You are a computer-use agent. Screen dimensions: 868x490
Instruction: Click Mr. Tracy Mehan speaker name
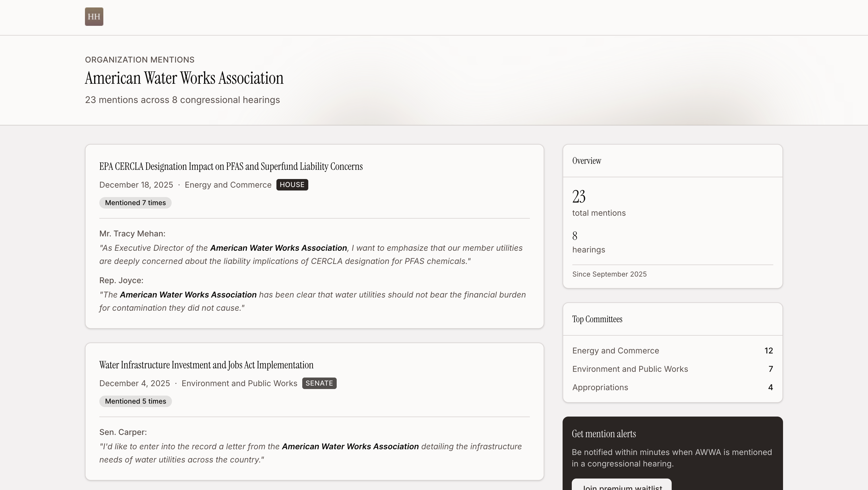point(132,234)
